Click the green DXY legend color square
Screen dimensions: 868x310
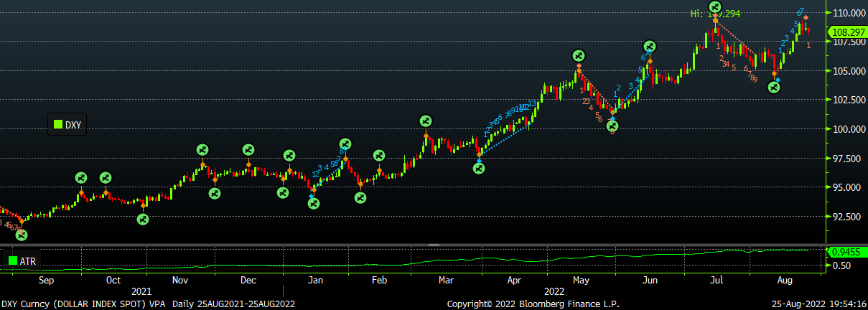coord(57,125)
